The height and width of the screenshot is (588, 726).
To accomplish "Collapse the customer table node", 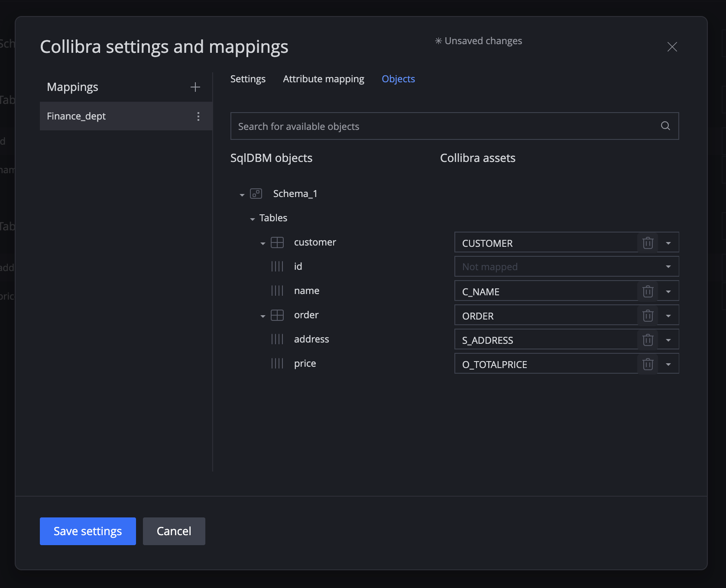I will [x=263, y=243].
